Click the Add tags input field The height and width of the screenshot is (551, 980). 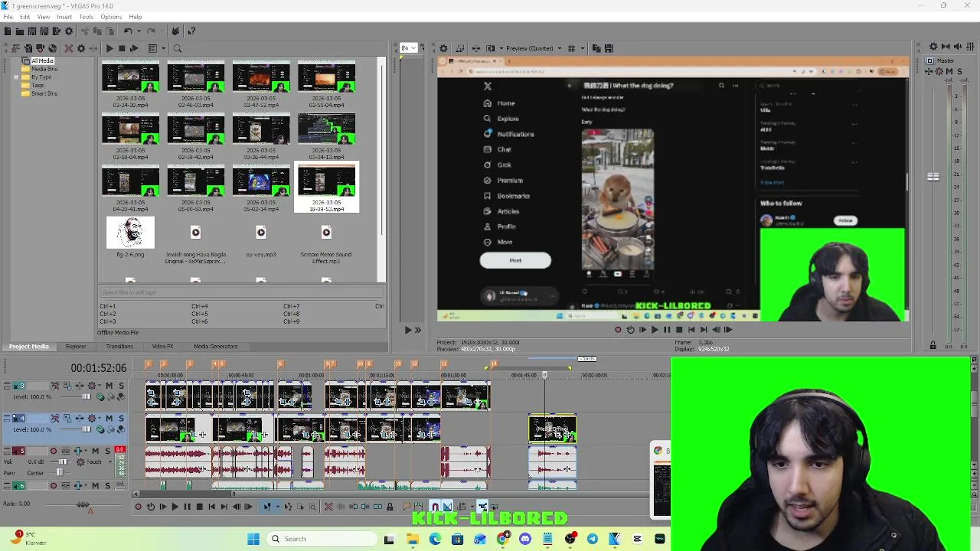click(241, 292)
